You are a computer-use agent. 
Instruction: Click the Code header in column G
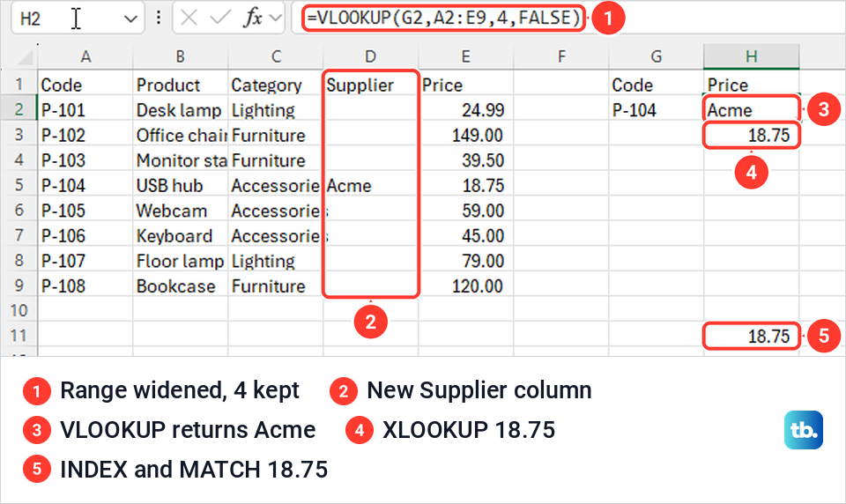(x=656, y=85)
